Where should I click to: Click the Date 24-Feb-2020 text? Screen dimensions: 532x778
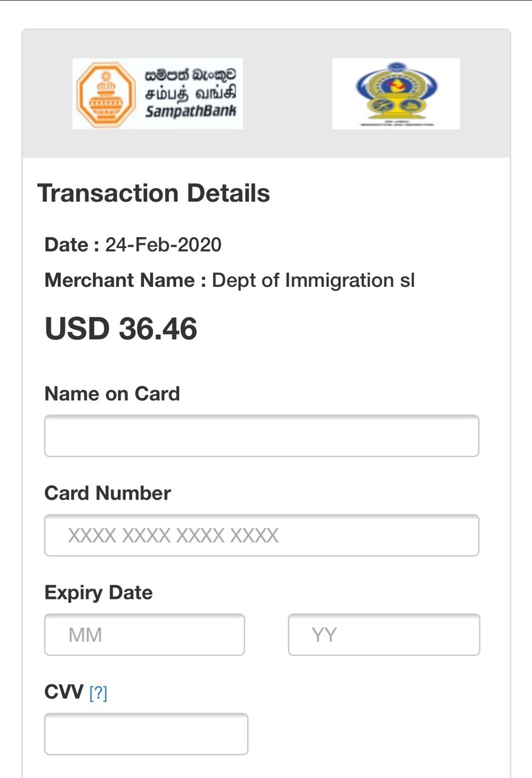pos(133,245)
